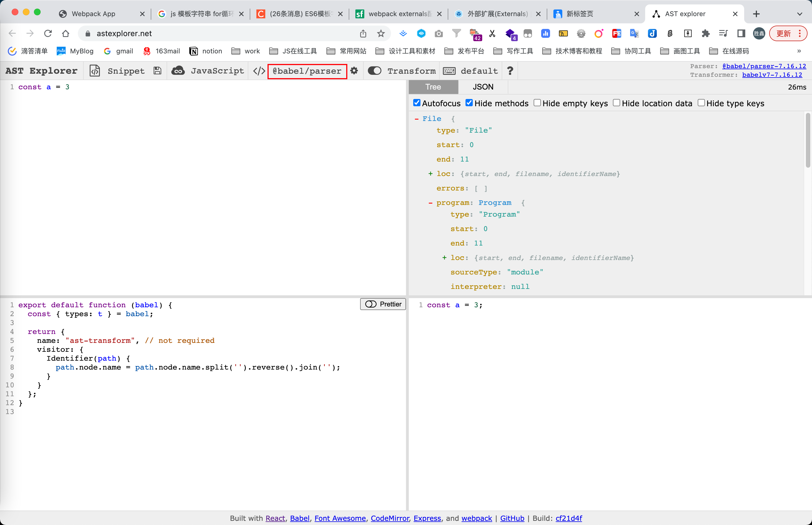Screen dimensions: 812x525
Task: Click the parser settings gear icon
Action: [354, 71]
